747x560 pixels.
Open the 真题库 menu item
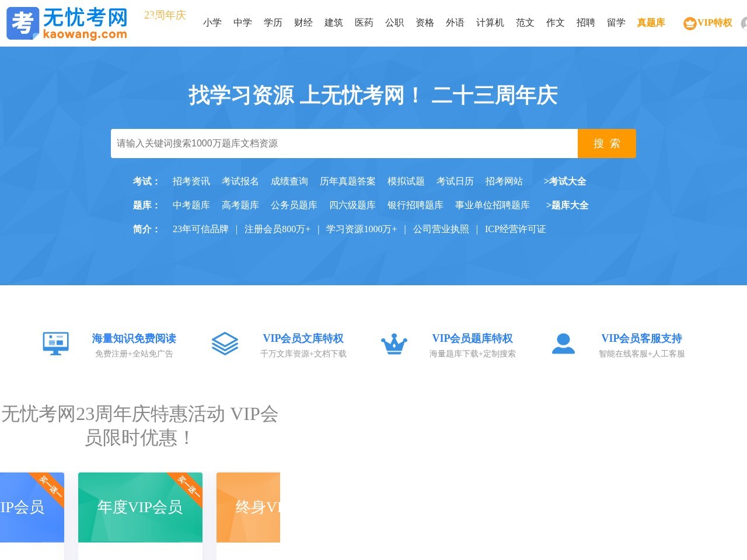coord(651,23)
